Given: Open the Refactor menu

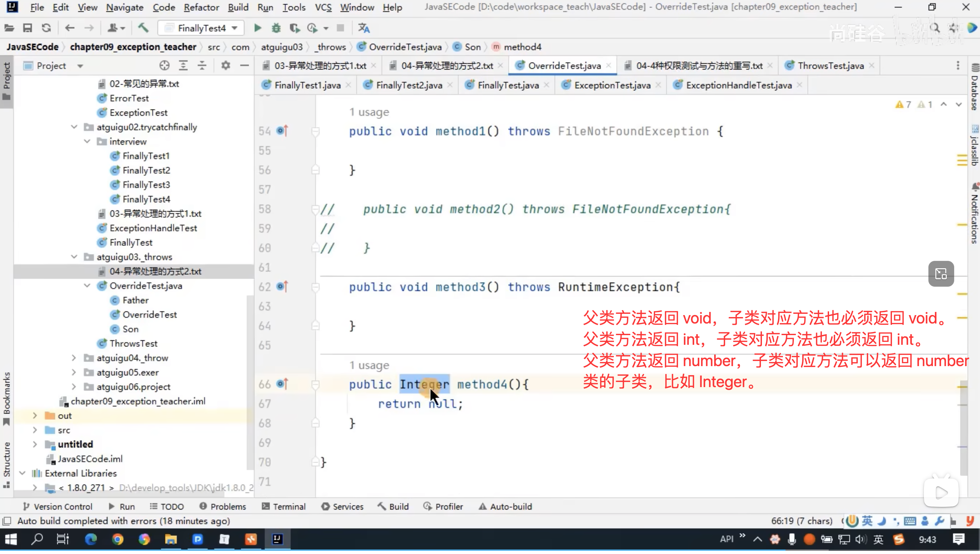Looking at the screenshot, I should tap(201, 7).
